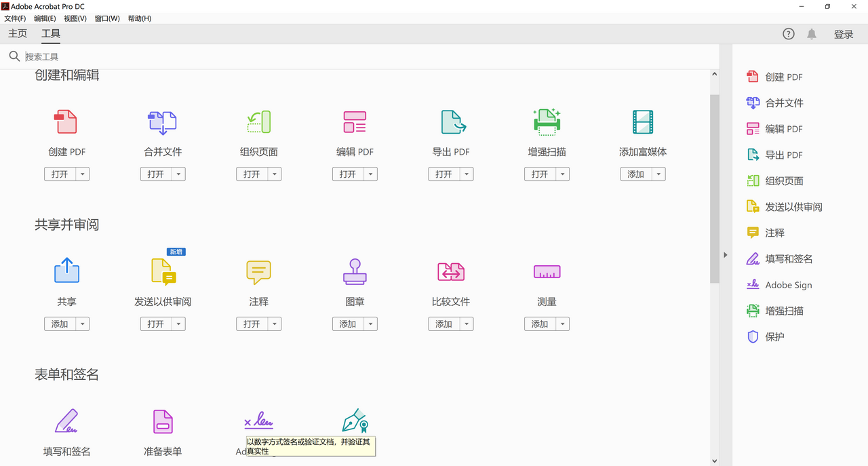
Task: Open 发送以供审阅 shortcut in the right sidebar
Action: [x=785, y=207]
